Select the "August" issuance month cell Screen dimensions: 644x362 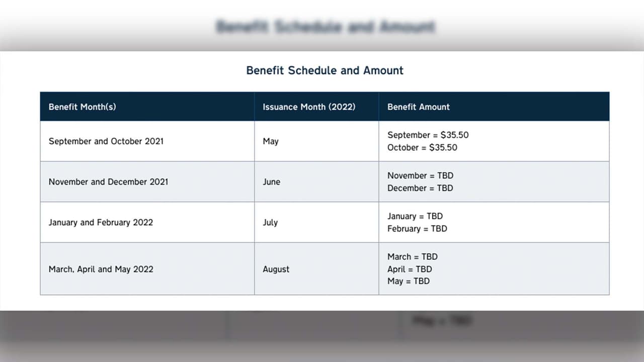(276, 269)
